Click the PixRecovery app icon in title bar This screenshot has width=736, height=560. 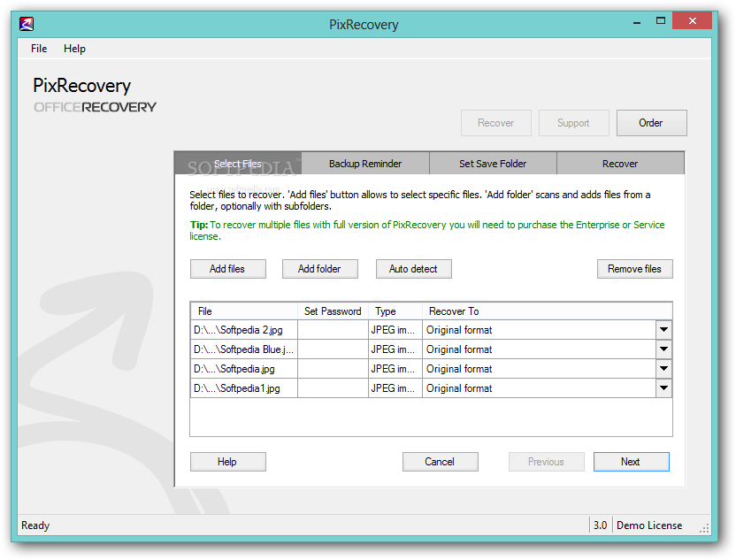(27, 24)
